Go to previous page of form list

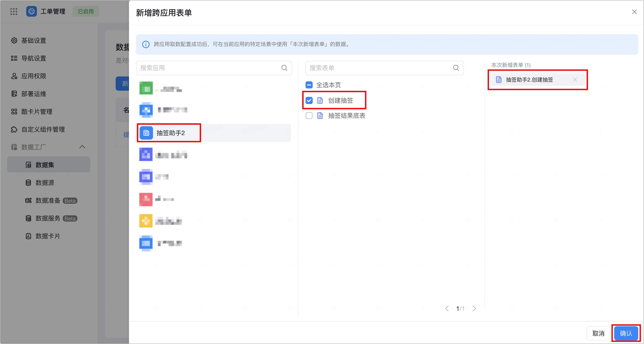[447, 308]
